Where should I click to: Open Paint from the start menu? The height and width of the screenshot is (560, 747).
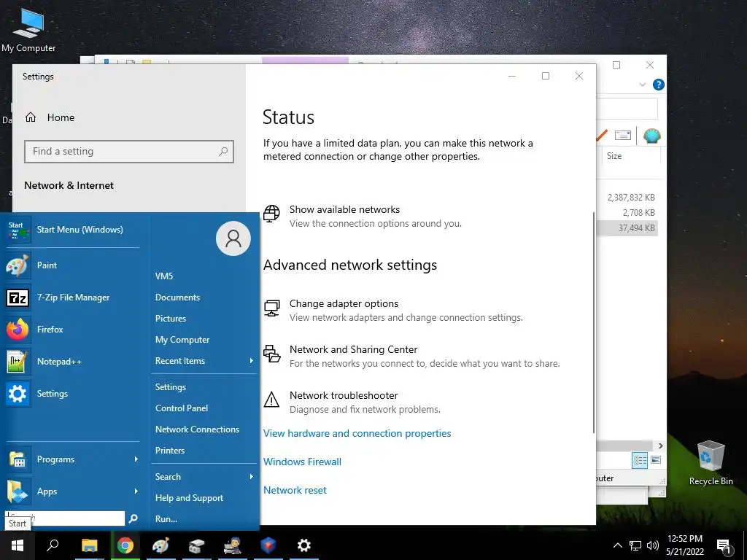[x=71, y=265]
